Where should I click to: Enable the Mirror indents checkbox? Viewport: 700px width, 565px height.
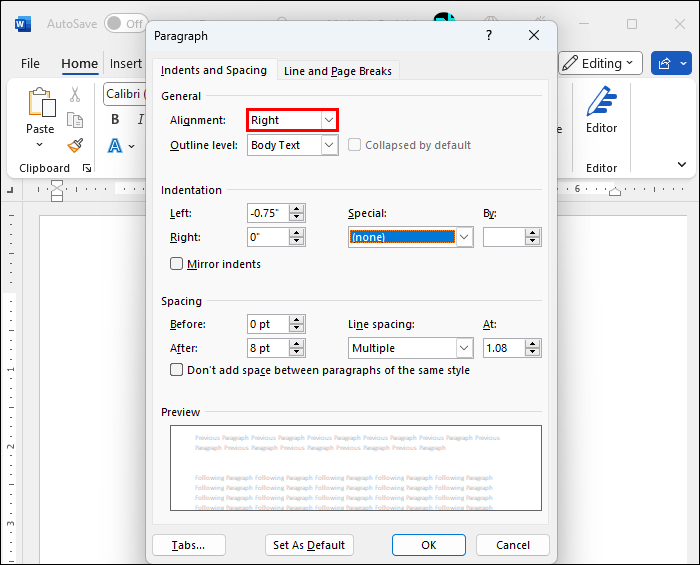tap(177, 264)
